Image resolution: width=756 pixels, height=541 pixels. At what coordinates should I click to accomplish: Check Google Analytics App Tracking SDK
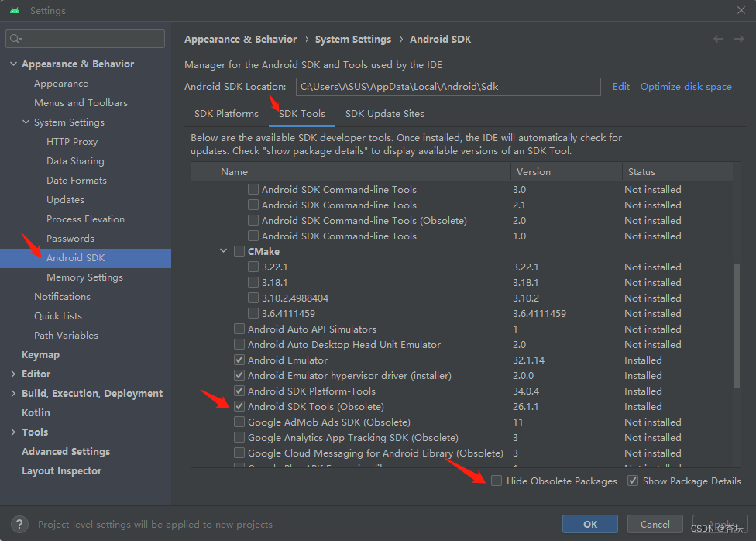[x=239, y=437]
